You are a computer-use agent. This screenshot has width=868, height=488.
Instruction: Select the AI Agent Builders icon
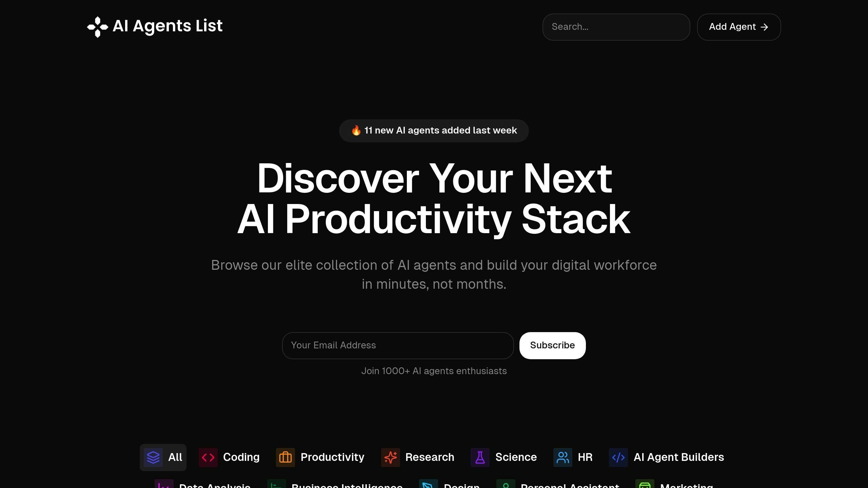coord(619,457)
